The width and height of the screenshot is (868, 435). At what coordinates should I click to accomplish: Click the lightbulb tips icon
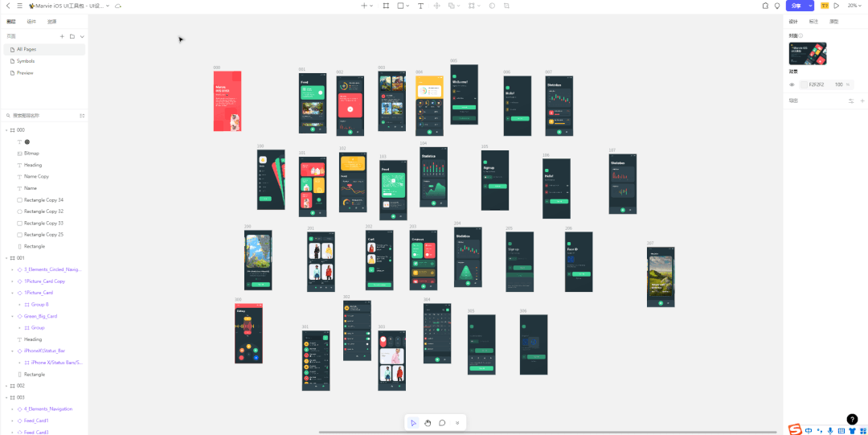click(777, 6)
